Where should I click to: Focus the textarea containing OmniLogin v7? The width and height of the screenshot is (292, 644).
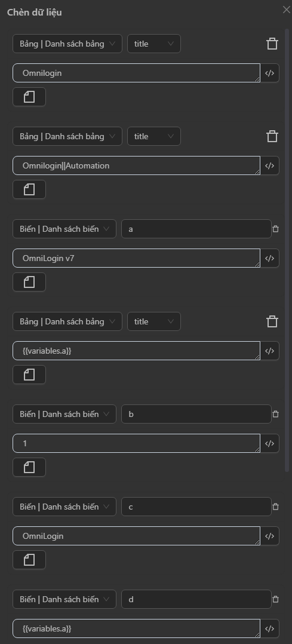click(x=136, y=258)
